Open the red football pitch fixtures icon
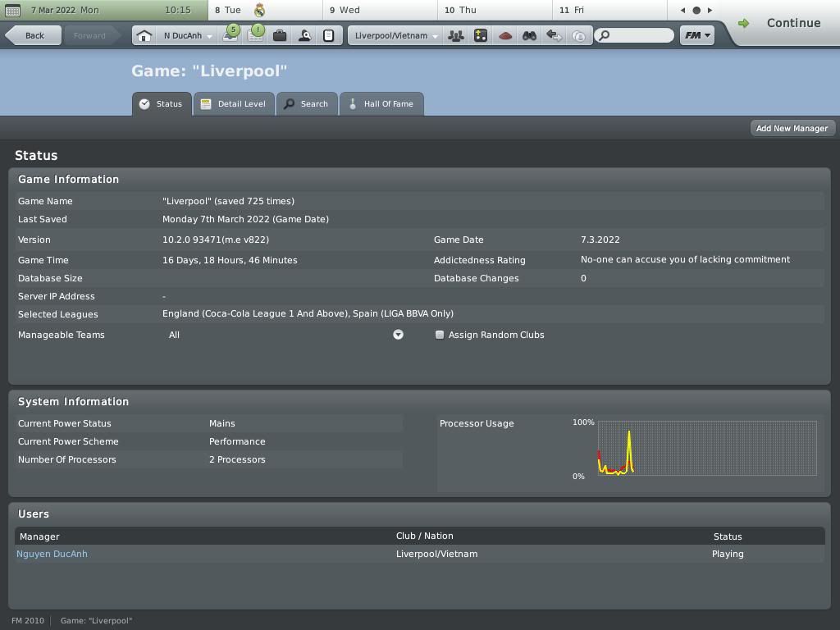Viewport: 840px width, 630px height. (505, 36)
